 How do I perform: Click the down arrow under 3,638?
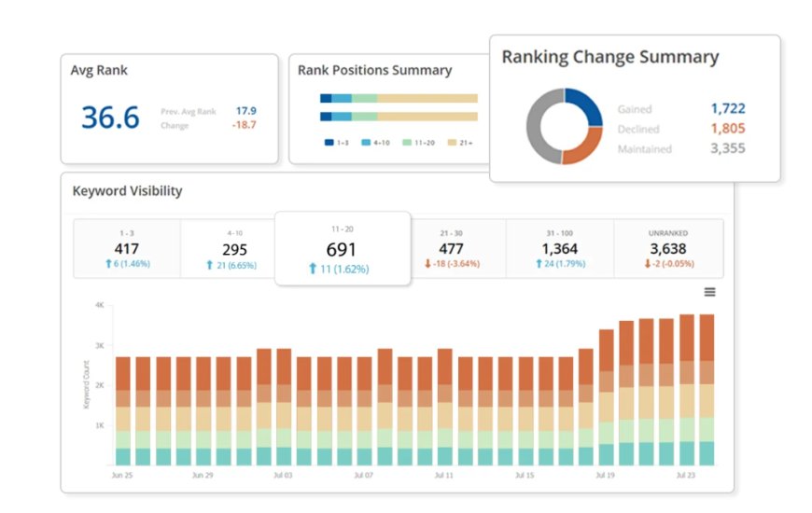click(648, 265)
